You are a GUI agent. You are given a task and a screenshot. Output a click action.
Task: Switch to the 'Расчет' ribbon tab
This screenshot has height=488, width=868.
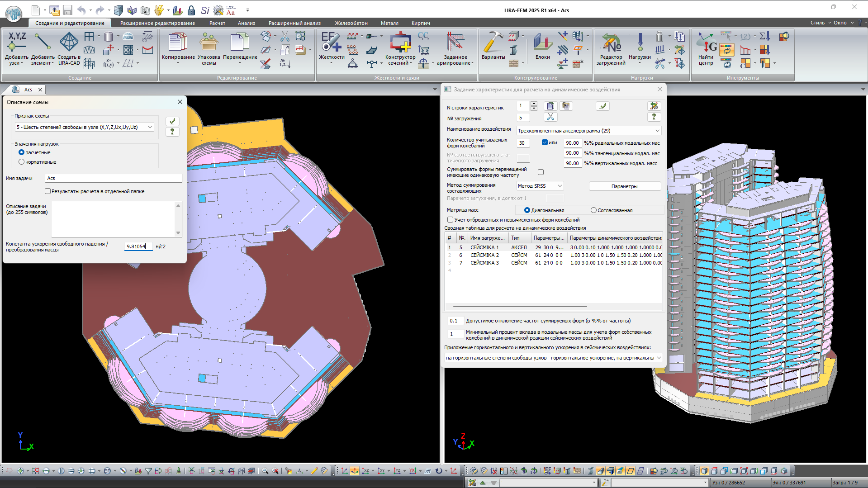point(217,23)
